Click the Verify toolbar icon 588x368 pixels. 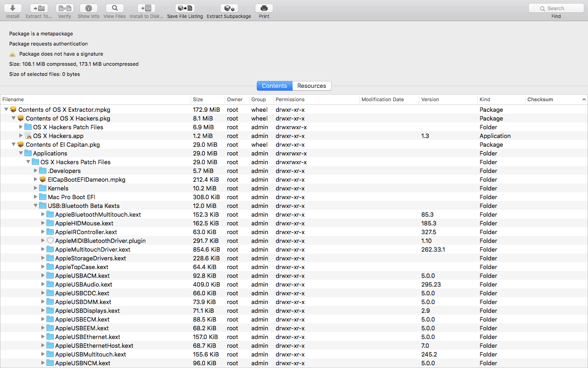pyautogui.click(x=65, y=8)
